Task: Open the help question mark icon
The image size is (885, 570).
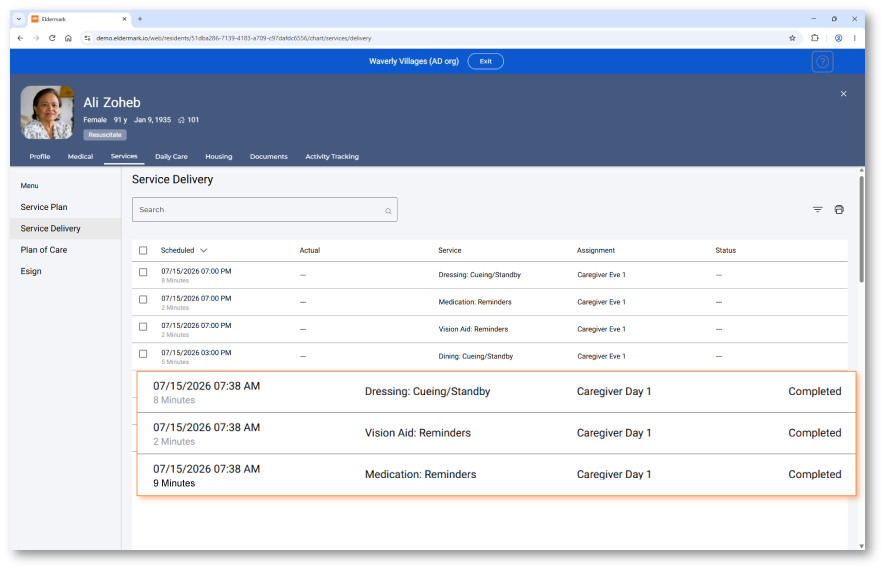Action: (822, 62)
